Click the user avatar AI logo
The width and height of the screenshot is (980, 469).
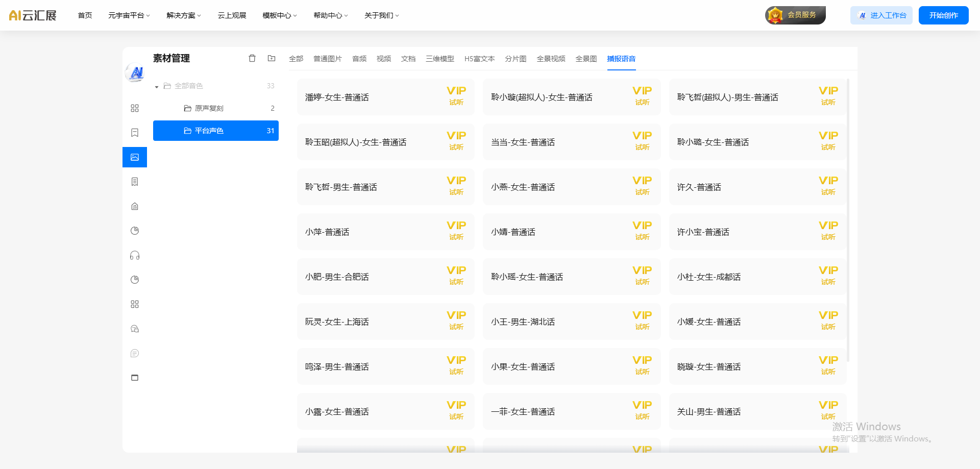136,73
